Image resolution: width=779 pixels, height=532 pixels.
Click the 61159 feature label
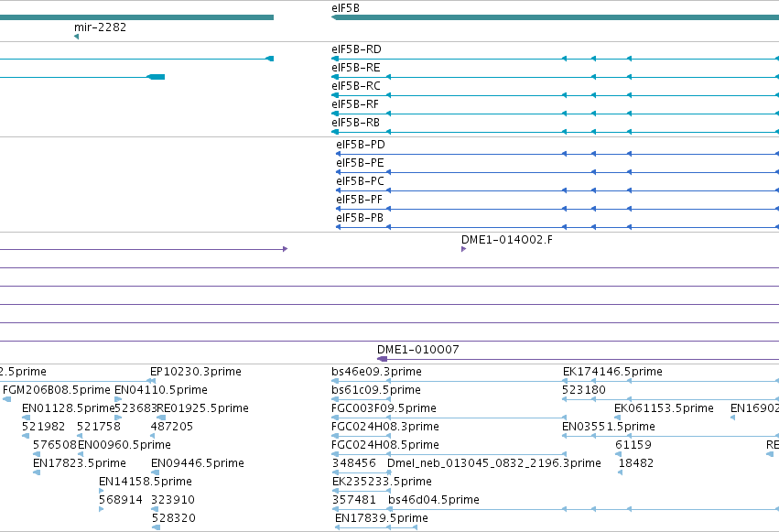(633, 445)
